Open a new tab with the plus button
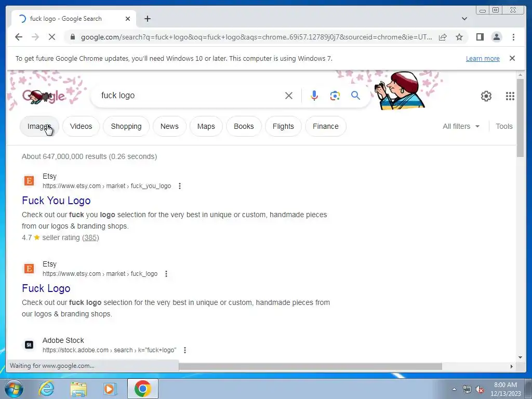This screenshot has height=399, width=532. 147,19
